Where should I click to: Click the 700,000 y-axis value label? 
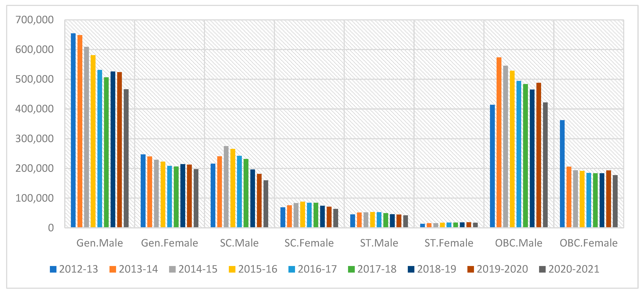click(35, 20)
